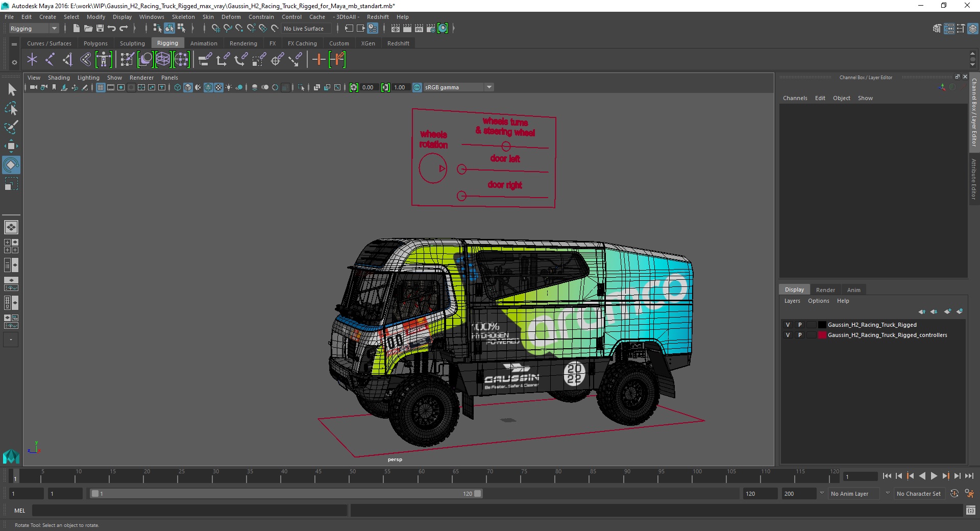Open the shelf options gear menu
The height and width of the screenshot is (531, 980).
(14, 62)
